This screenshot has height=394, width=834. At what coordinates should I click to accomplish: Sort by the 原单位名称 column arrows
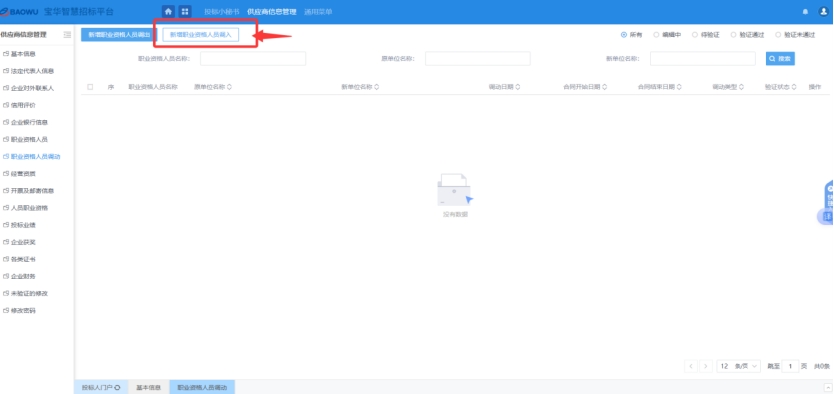[229, 87]
